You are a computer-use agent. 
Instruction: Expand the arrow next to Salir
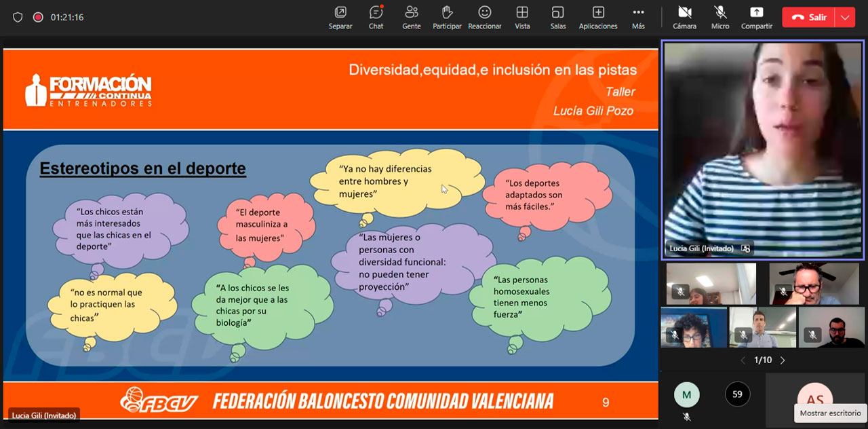pyautogui.click(x=845, y=18)
